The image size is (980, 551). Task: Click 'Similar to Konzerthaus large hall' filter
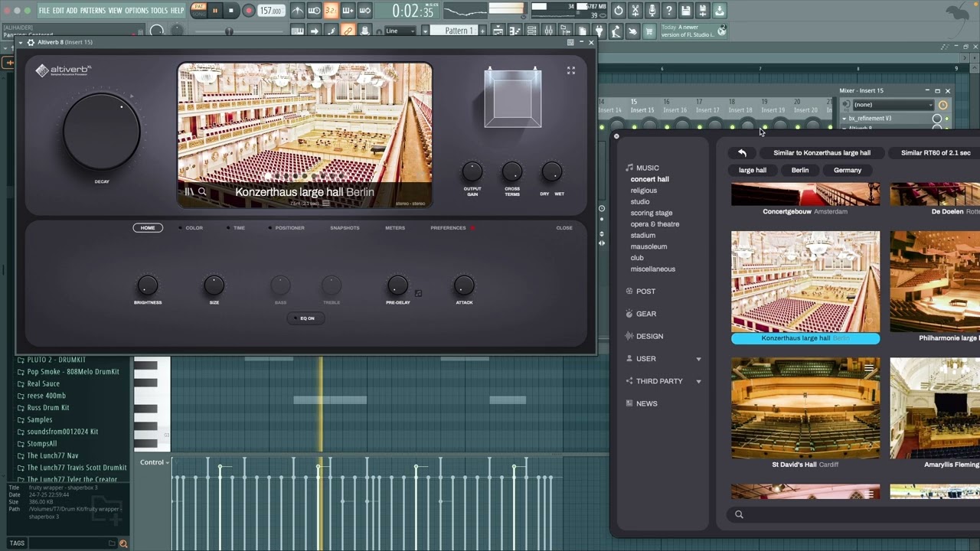click(822, 153)
